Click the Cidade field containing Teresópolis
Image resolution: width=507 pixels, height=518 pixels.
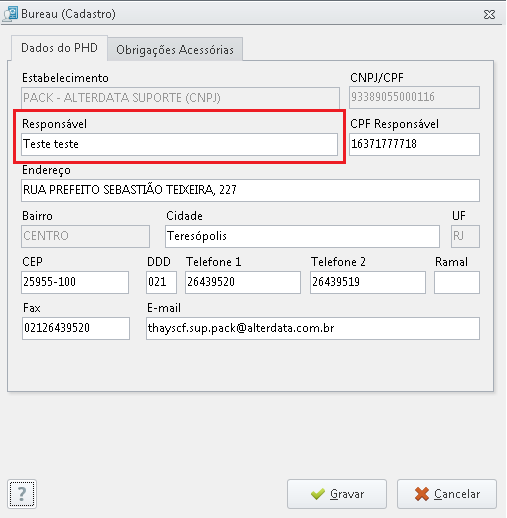[302, 236]
